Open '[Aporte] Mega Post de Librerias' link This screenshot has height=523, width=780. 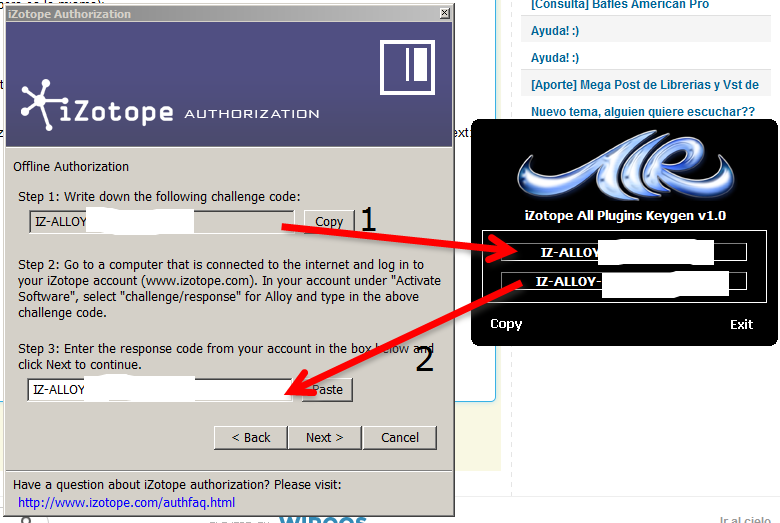point(645,85)
